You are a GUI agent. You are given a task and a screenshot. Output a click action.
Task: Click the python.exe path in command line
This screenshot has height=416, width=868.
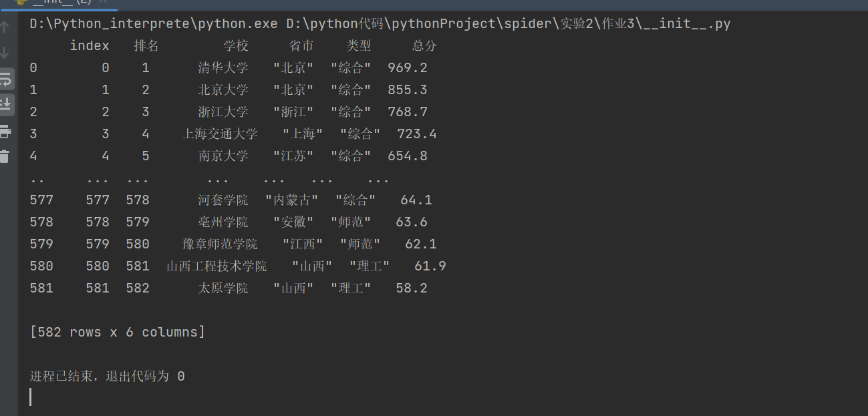pyautogui.click(x=153, y=25)
